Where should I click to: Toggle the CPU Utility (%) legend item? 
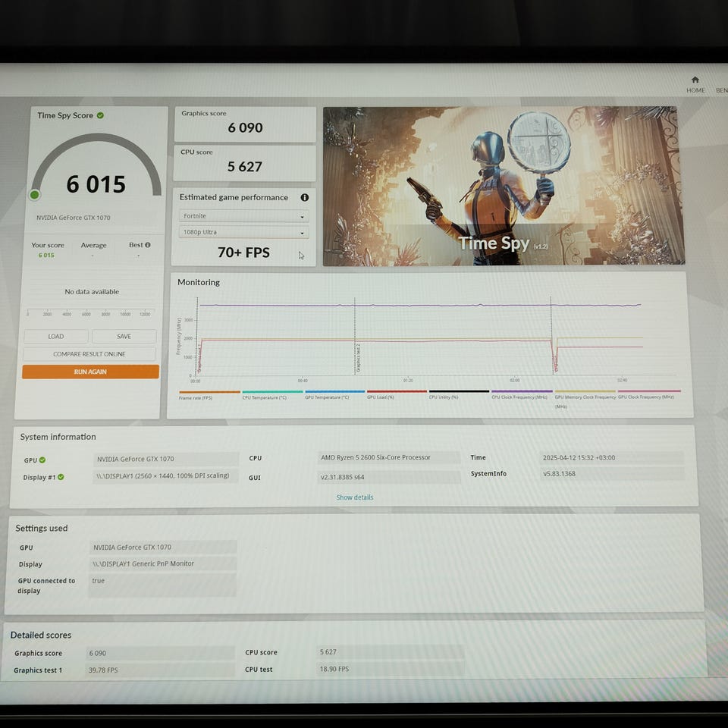(x=459, y=394)
